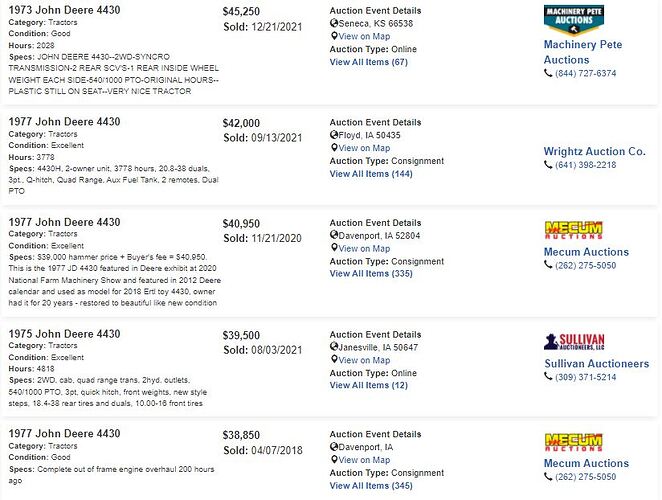Open View All Items (12) link
This screenshot has width=662, height=500.
click(369, 385)
